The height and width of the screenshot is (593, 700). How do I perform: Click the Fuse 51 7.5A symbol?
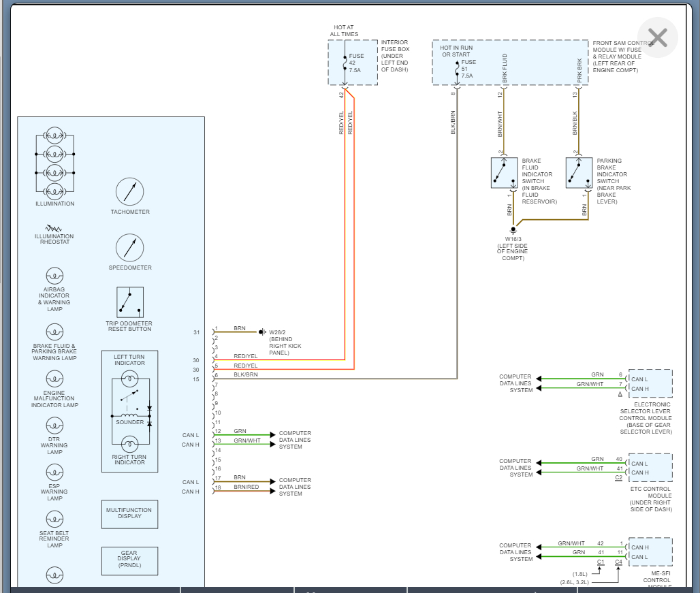[457, 69]
